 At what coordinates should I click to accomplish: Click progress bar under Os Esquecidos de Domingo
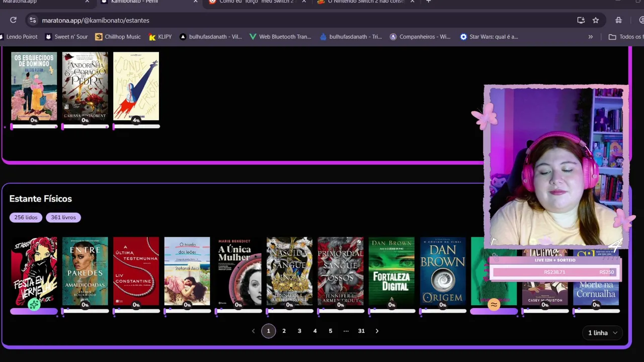[x=34, y=127]
